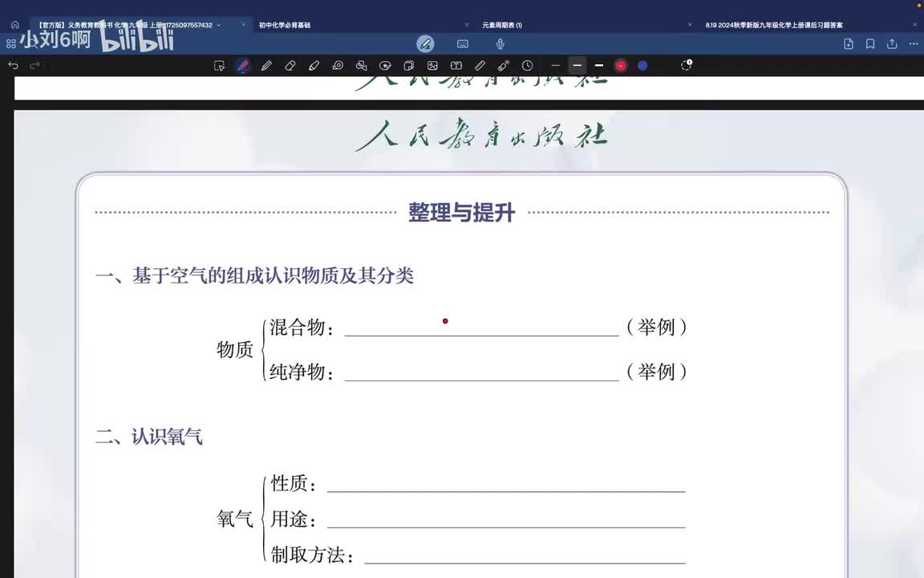Close the 化学九年级上册 textbook tab
924x578 pixels.
tap(243, 25)
